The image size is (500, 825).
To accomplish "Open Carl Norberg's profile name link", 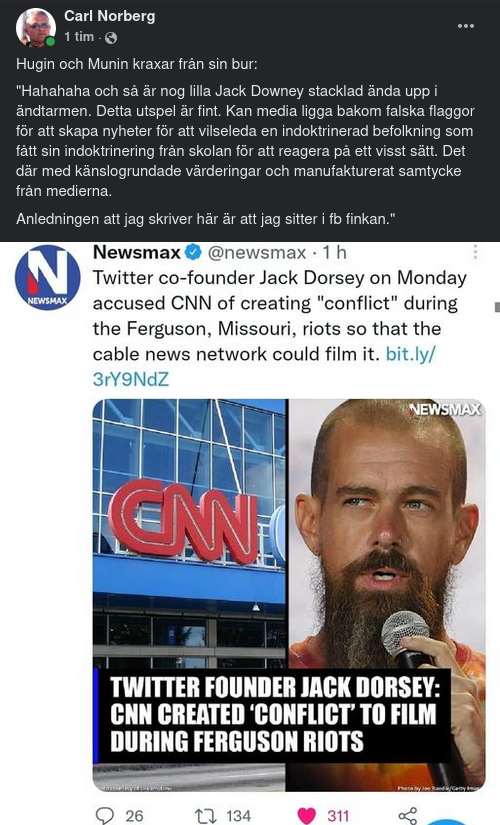I will (109, 16).
